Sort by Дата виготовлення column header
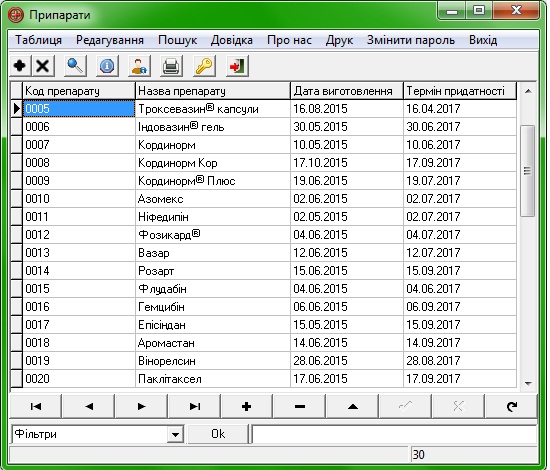Viewport: 550px width, 470px height. pyautogui.click(x=347, y=91)
